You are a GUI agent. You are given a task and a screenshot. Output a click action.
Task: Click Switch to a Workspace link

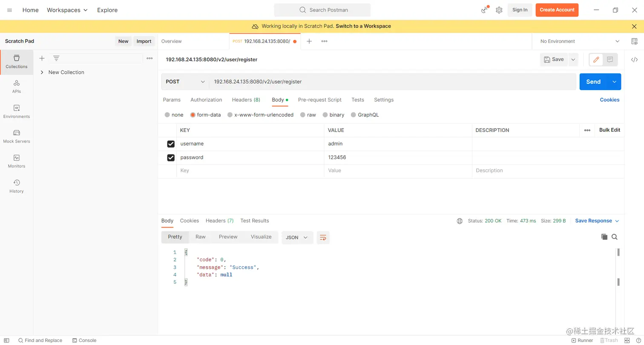[x=363, y=26]
